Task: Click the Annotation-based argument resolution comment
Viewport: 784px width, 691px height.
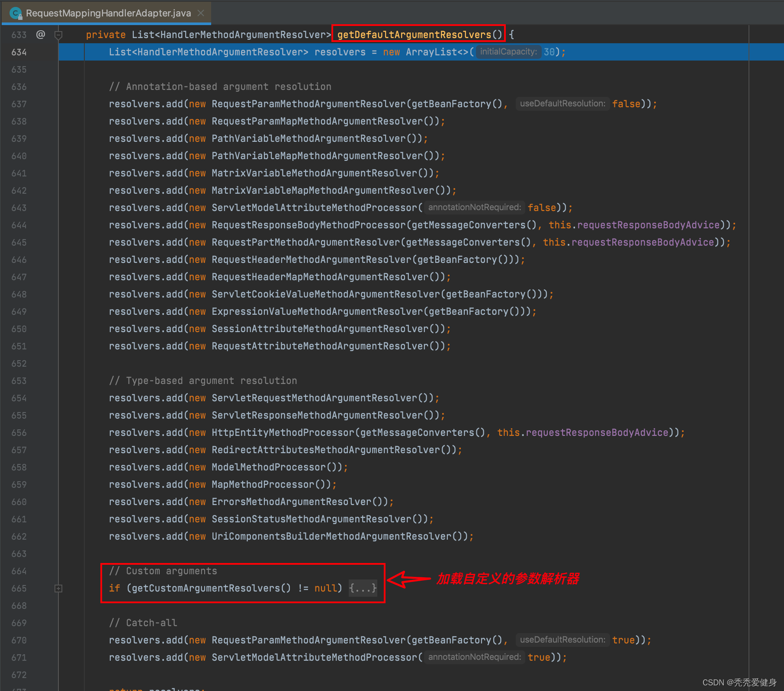Action: tap(220, 86)
